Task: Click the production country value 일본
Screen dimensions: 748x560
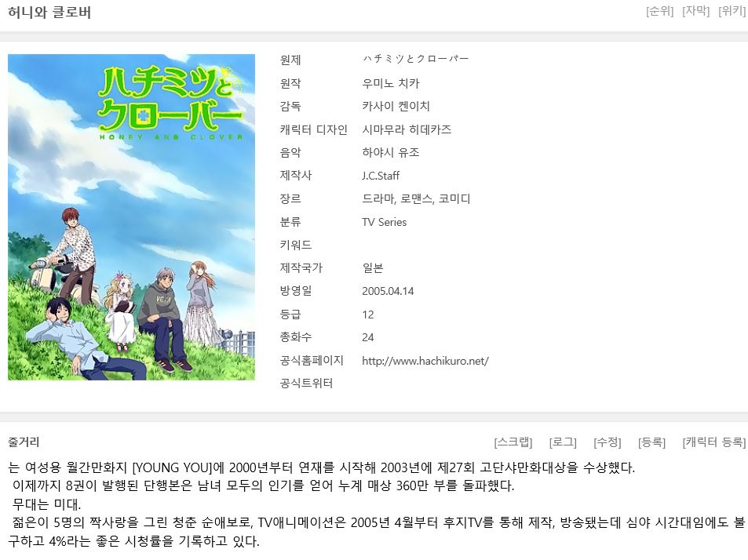Action: pos(373,268)
